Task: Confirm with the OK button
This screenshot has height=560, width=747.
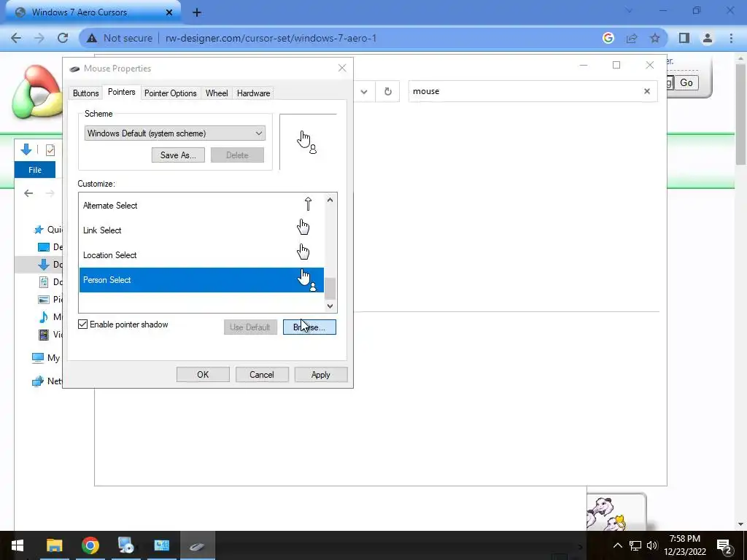Action: (203, 375)
